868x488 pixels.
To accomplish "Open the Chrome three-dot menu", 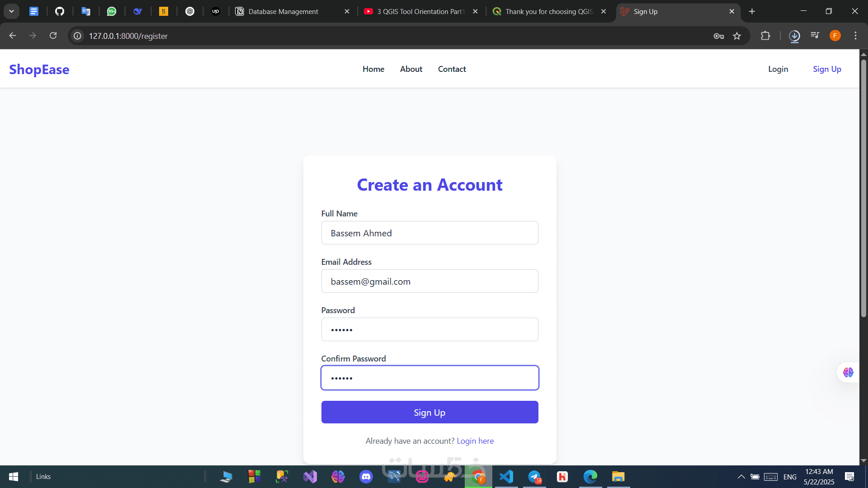I will tap(855, 36).
